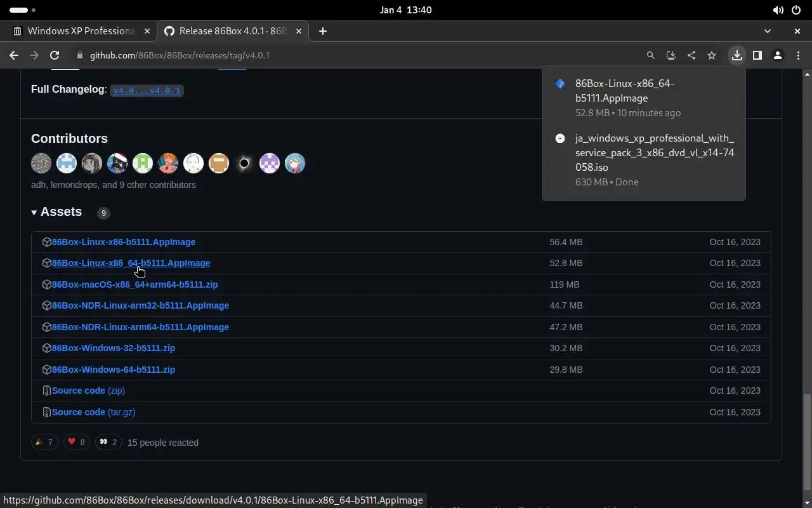Open 86Box-Linux-x86_64-b5111.AppImage in downloads popup

point(644,98)
